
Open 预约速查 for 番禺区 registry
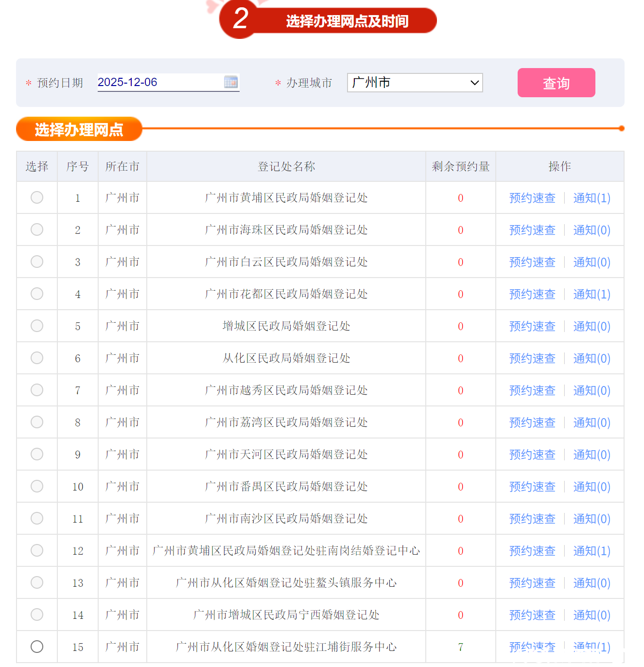click(532, 487)
